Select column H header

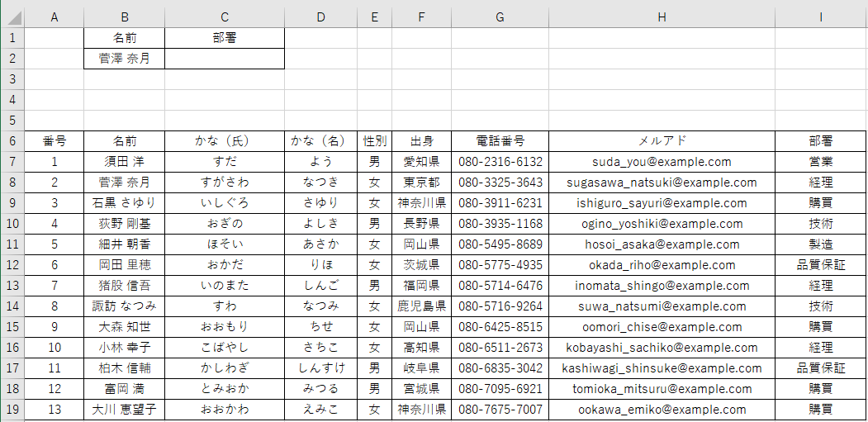(662, 17)
